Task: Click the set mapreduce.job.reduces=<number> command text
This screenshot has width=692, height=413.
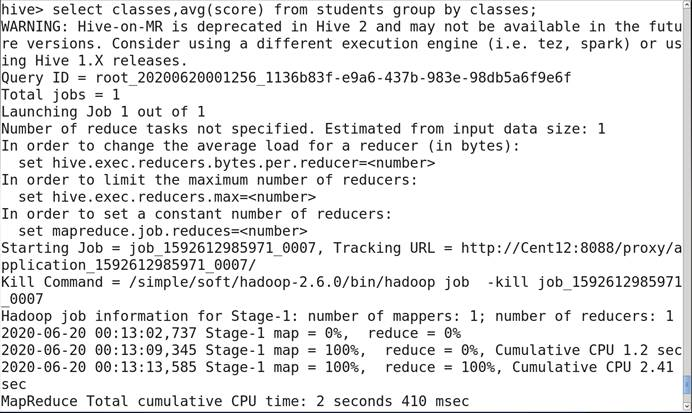Action: (x=162, y=230)
